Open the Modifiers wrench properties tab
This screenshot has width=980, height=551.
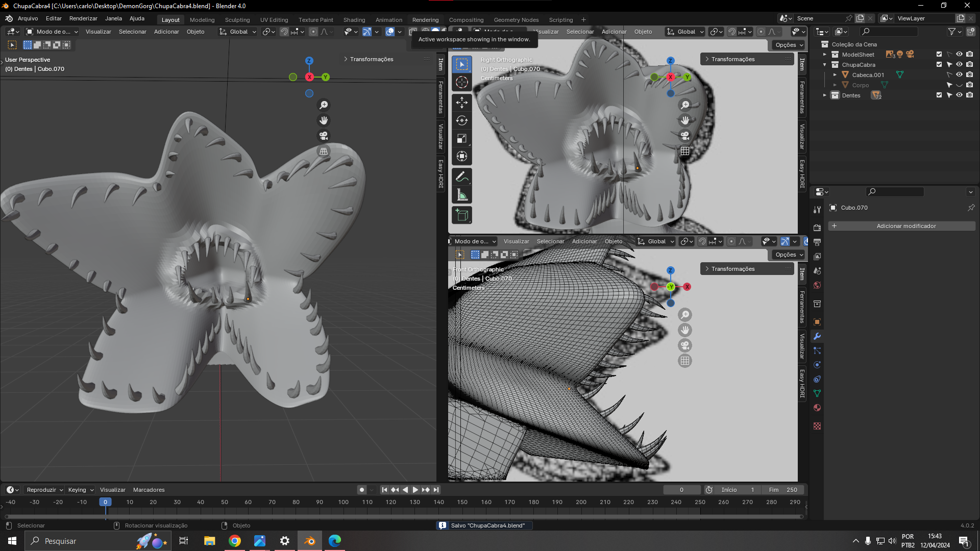pyautogui.click(x=817, y=336)
